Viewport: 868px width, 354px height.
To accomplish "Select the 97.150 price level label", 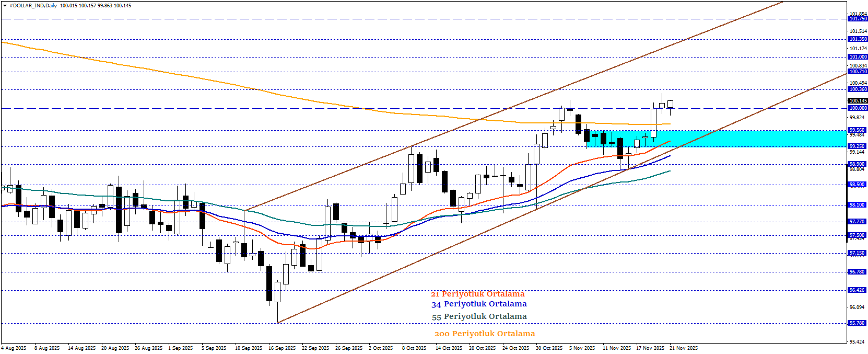I will (857, 253).
